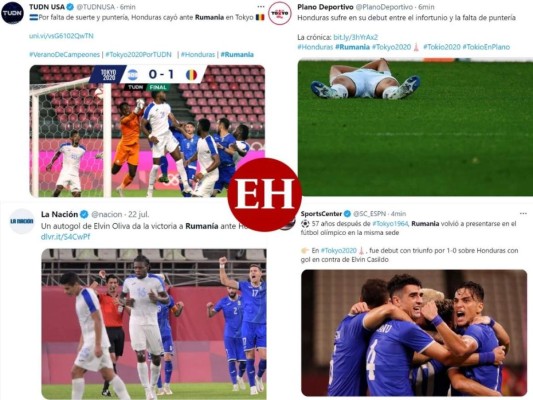Viewport: 533px width, 400px height.
Task: Click the TUDN USA verified badge
Action: (x=70, y=7)
